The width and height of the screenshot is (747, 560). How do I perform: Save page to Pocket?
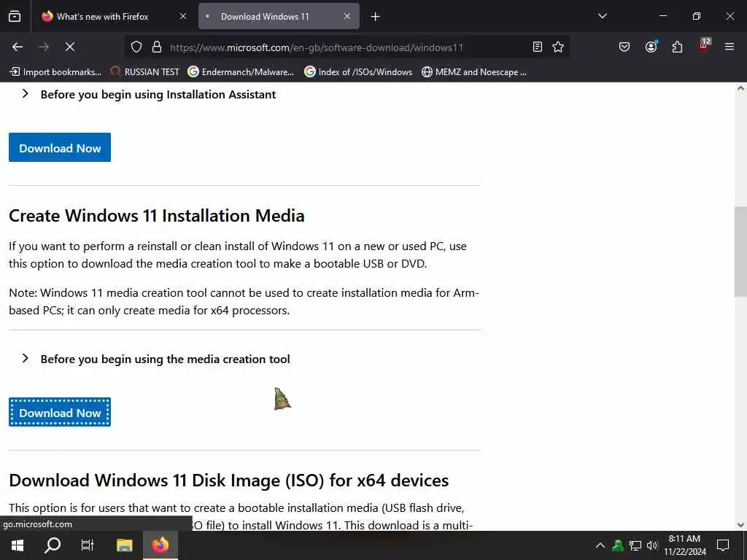pyautogui.click(x=624, y=47)
